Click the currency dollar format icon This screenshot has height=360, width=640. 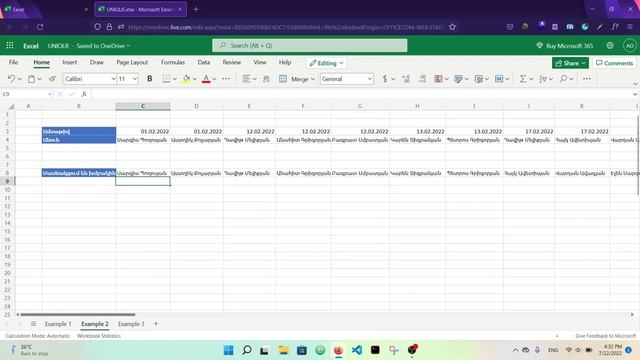[x=384, y=79]
